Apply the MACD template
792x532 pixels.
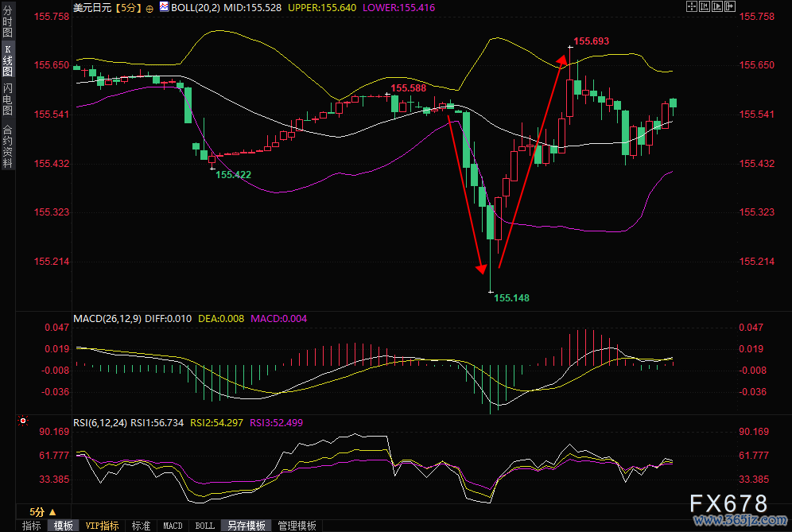(173, 526)
